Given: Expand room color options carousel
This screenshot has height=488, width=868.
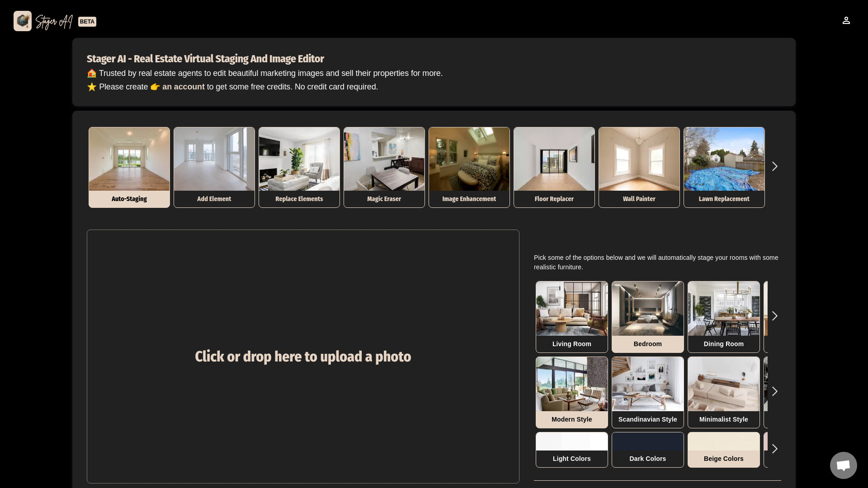Looking at the screenshot, I should pyautogui.click(x=775, y=449).
